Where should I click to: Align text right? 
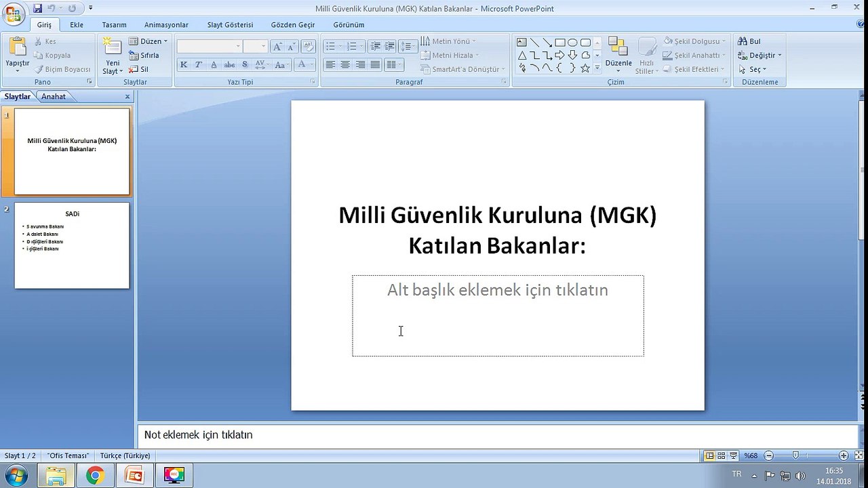pyautogui.click(x=360, y=64)
